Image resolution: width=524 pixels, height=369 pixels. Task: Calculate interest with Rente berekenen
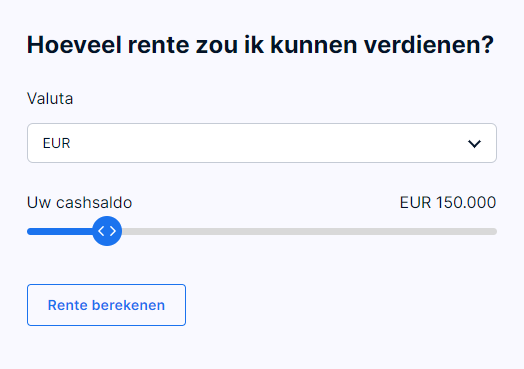106,305
